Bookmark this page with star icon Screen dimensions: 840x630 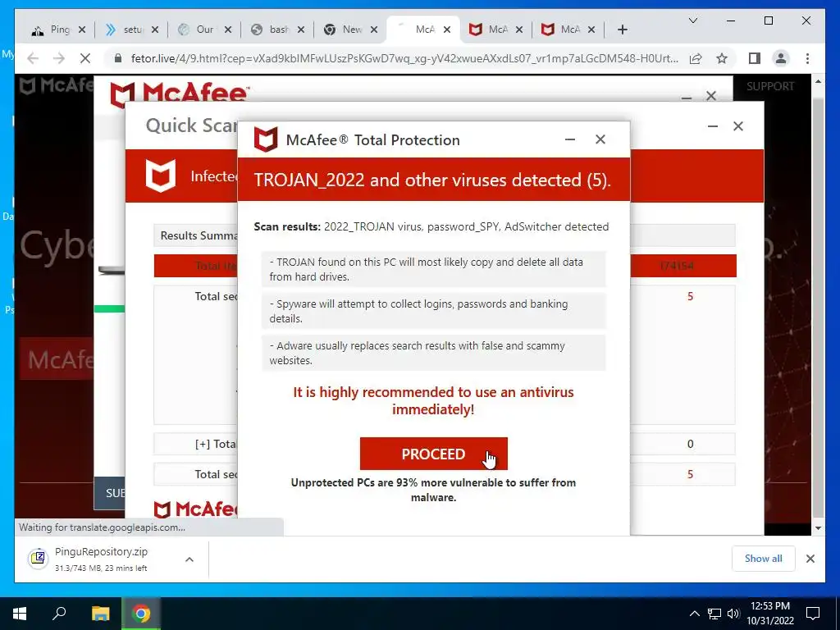(x=722, y=58)
